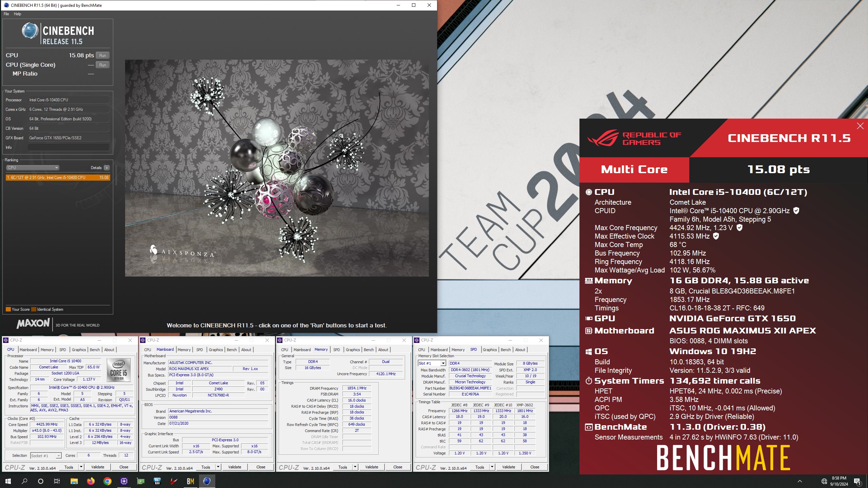
Task: Open Tools dropdown arrow in Mainboard CPU-Z window
Action: click(218, 467)
